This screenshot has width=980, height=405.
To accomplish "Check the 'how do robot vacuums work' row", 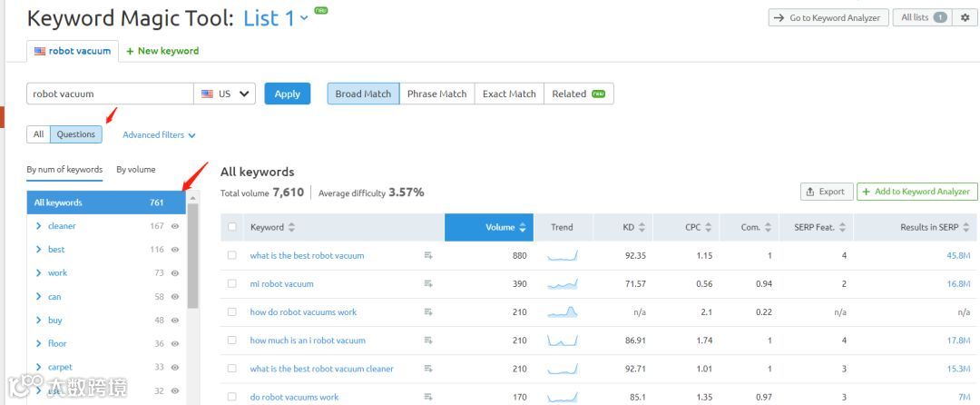I will [232, 311].
